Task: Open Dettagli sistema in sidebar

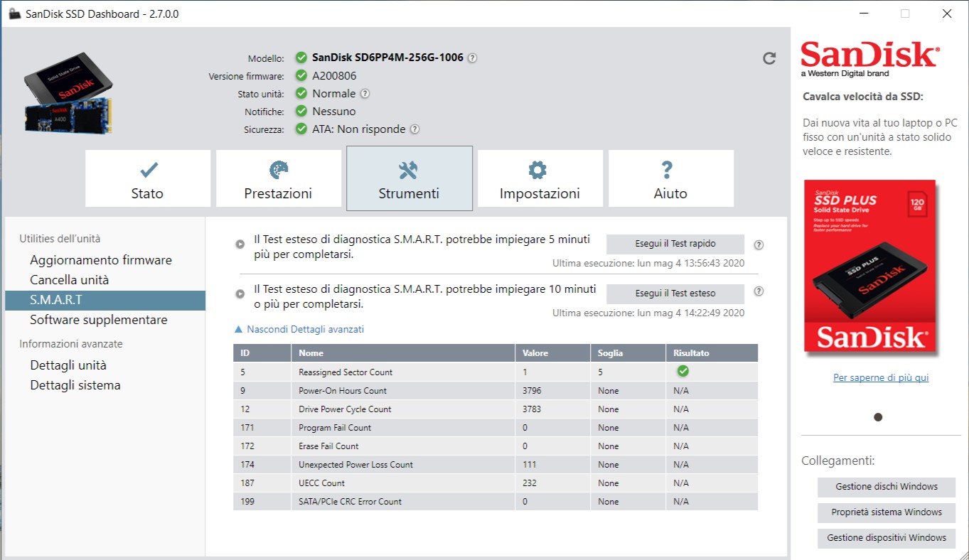Action: click(75, 385)
